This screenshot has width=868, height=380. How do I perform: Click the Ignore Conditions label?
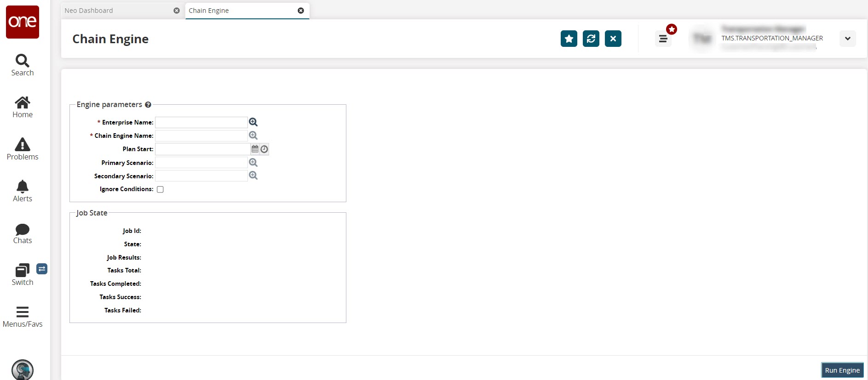(x=126, y=189)
